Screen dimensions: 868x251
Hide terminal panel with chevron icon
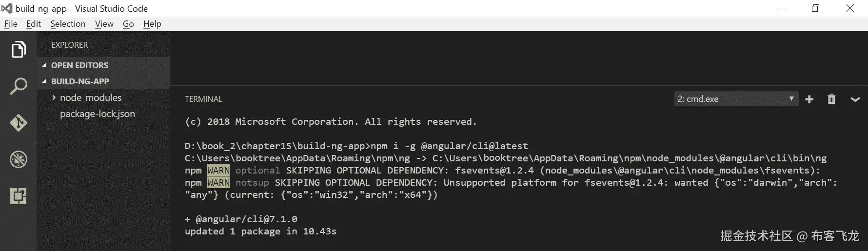click(855, 99)
